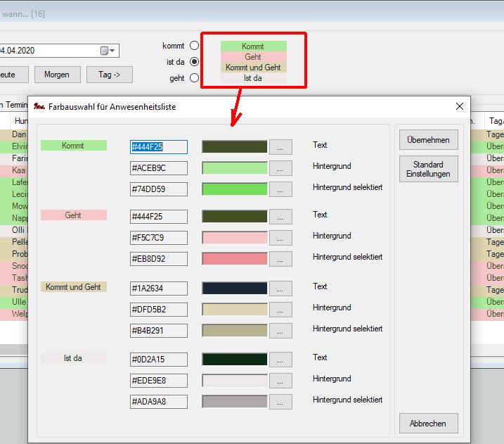
Task: Open calendar icon in date field
Action: [x=104, y=51]
